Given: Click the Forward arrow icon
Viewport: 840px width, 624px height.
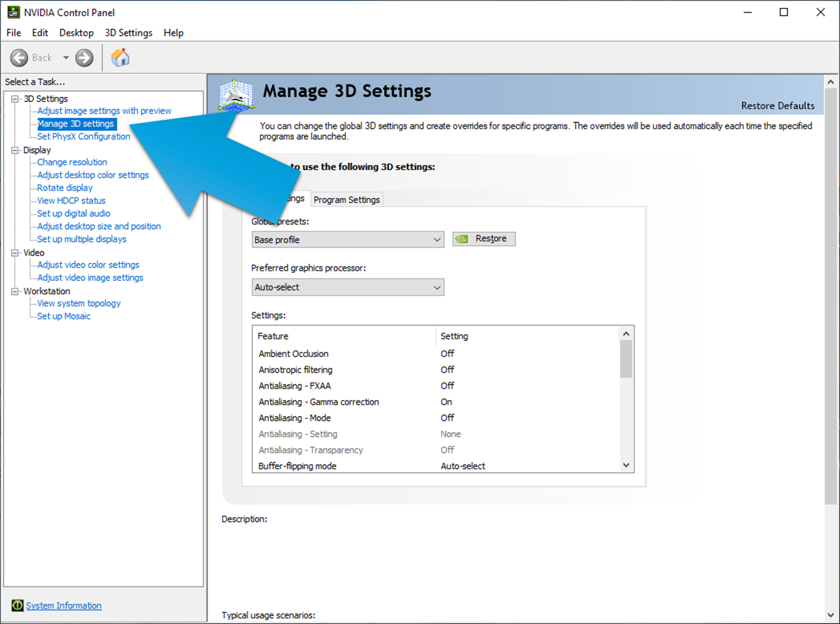Looking at the screenshot, I should (x=84, y=58).
